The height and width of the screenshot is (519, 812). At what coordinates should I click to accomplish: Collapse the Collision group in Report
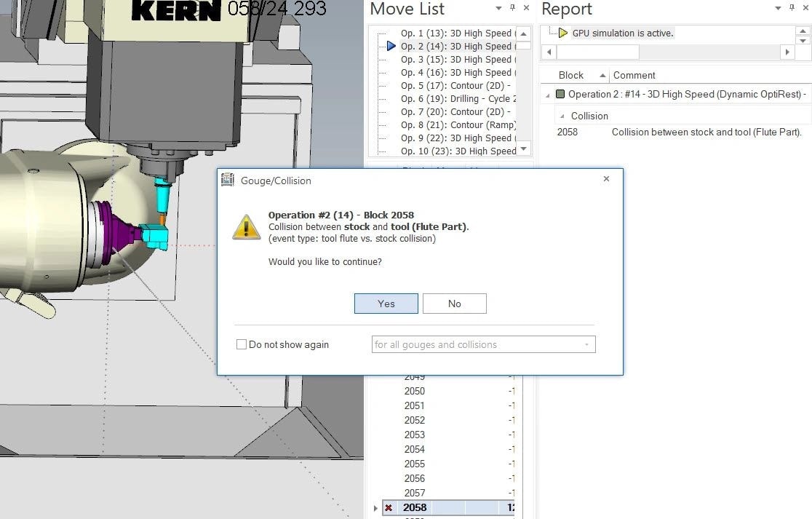pyautogui.click(x=562, y=116)
